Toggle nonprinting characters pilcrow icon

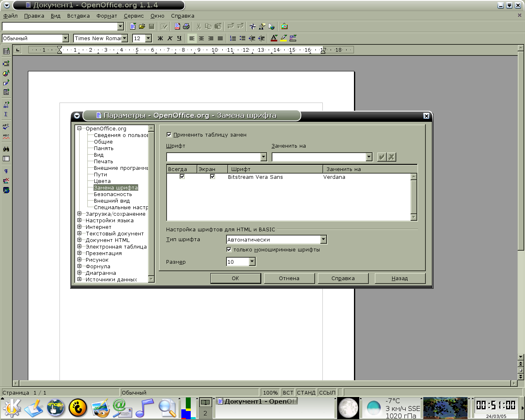pos(6,171)
